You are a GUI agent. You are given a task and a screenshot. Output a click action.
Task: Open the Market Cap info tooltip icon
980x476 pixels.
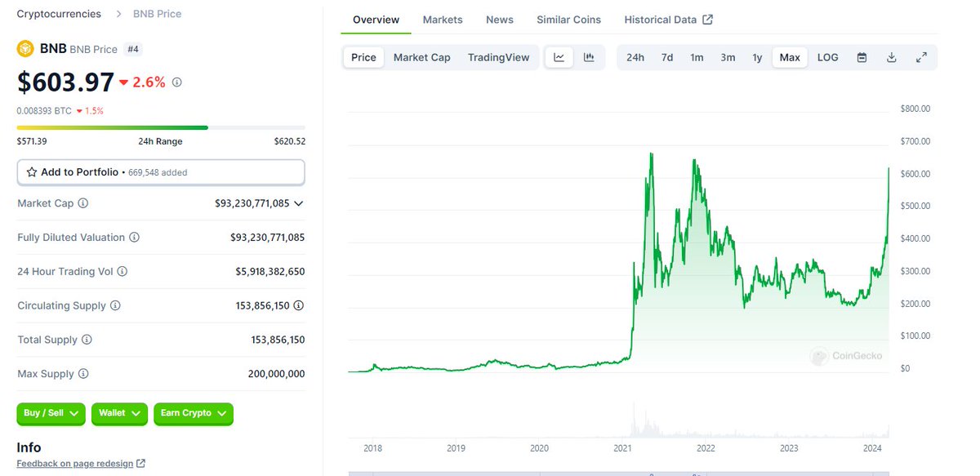pos(83,203)
